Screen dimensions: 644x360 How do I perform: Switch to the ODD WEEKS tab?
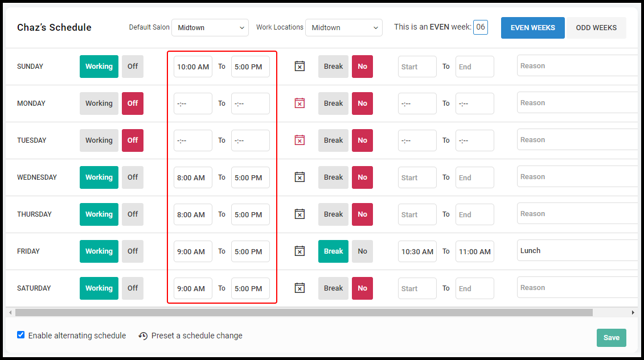click(x=596, y=27)
